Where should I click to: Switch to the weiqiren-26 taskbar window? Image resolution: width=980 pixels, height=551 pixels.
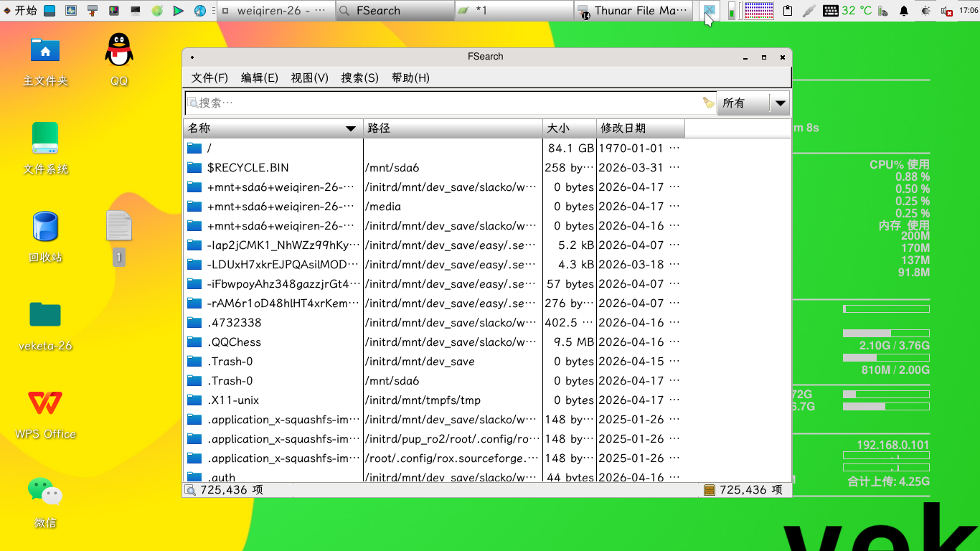pos(275,11)
